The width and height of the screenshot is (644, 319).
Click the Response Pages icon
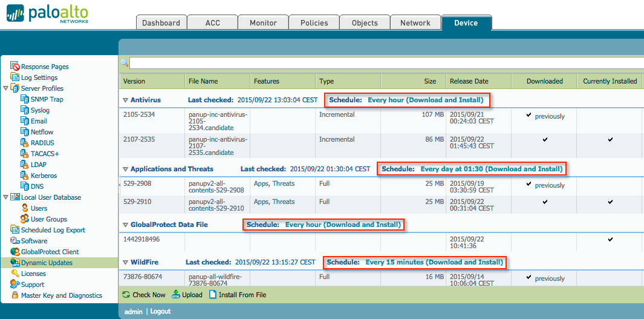(x=15, y=67)
